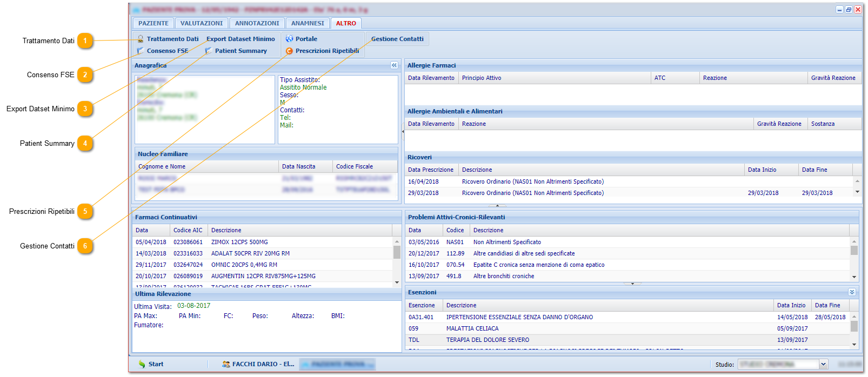This screenshot has height=377, width=868.
Task: Click the Codice column header in Problemi Attivi
Action: click(455, 230)
